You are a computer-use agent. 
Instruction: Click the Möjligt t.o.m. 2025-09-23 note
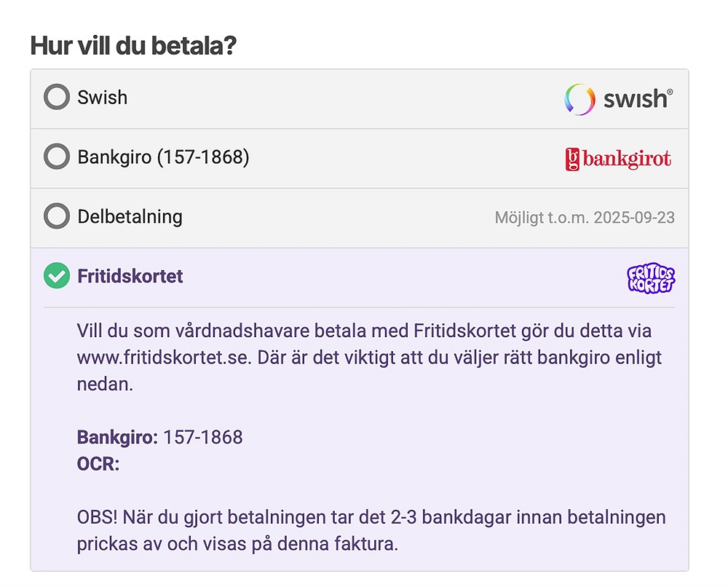pos(585,218)
